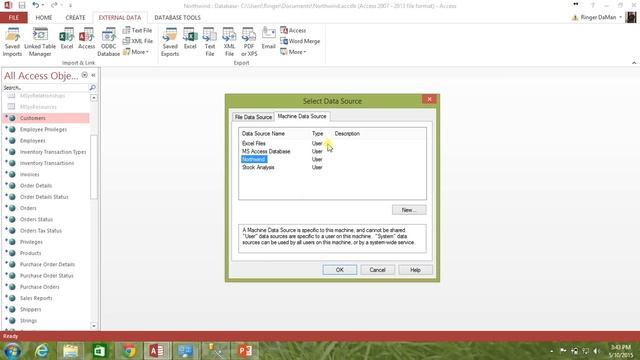Image resolution: width=640 pixels, height=360 pixels.
Task: Click Undo in quick access toolbar
Action: 36,5
